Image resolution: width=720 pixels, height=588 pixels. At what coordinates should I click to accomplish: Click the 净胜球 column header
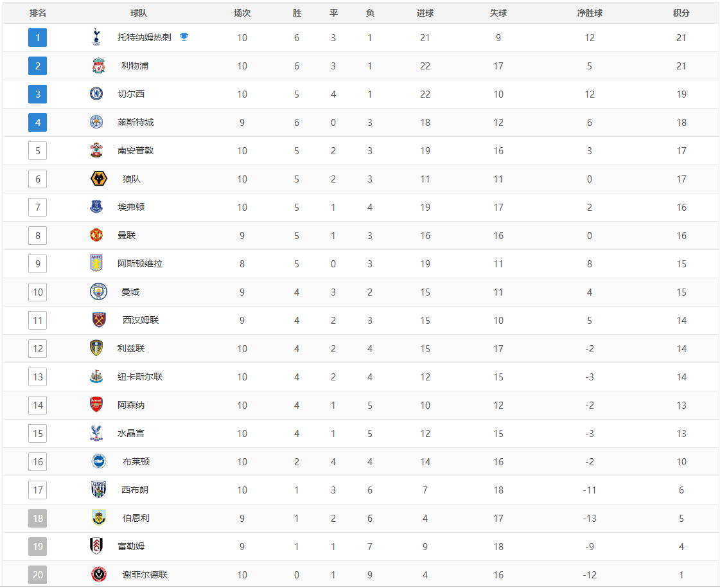589,13
